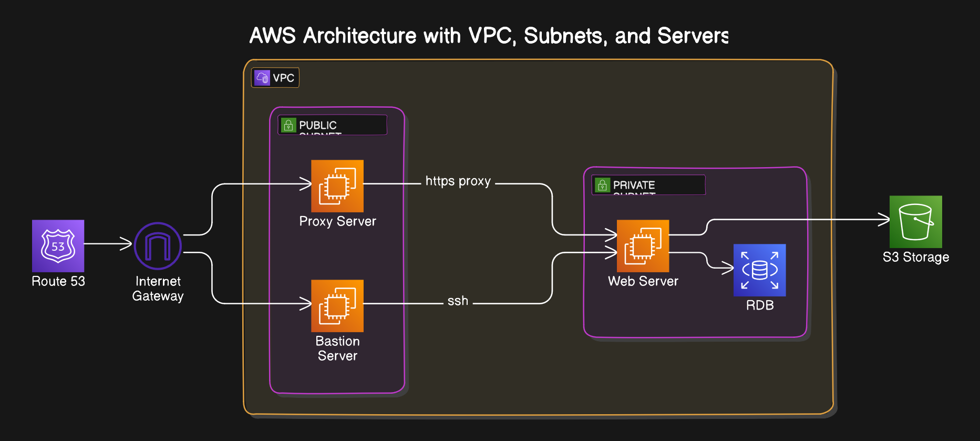Select the 'S3 Storage' label
Screen dimensions: 980x441
pos(916,257)
